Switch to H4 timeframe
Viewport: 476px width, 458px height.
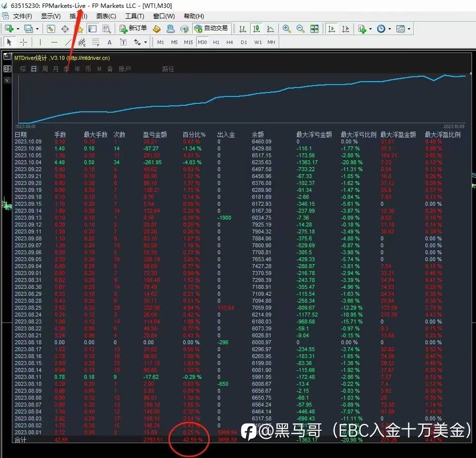[230, 42]
